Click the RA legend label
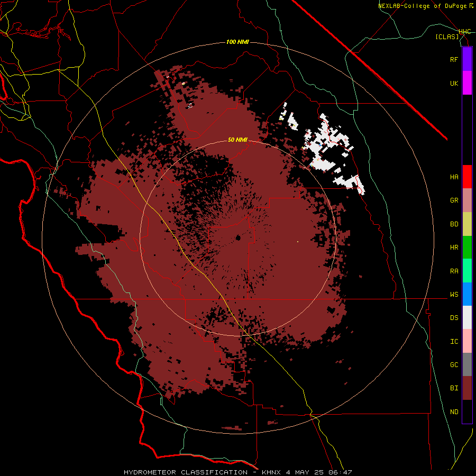The image size is (476, 476). click(454, 271)
